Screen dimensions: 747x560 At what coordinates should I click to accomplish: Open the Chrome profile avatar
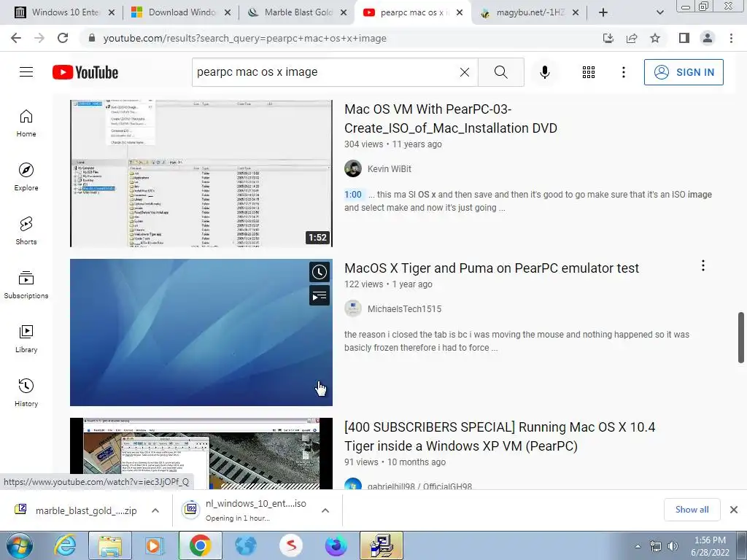pyautogui.click(x=708, y=38)
